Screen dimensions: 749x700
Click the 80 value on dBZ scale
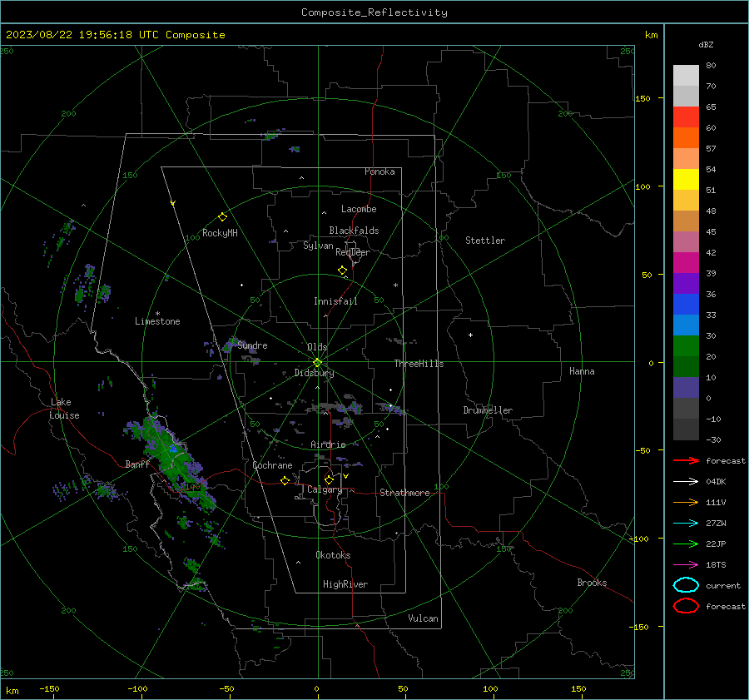point(711,66)
